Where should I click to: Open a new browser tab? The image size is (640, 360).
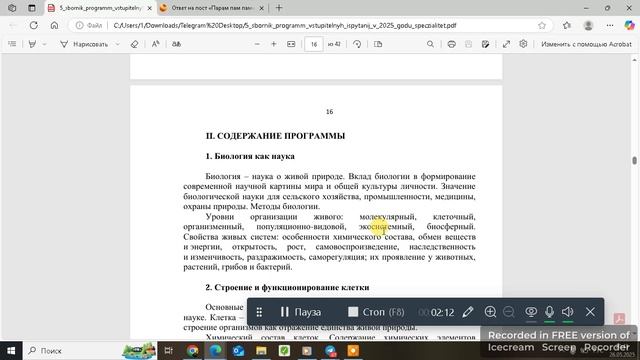pyautogui.click(x=279, y=8)
